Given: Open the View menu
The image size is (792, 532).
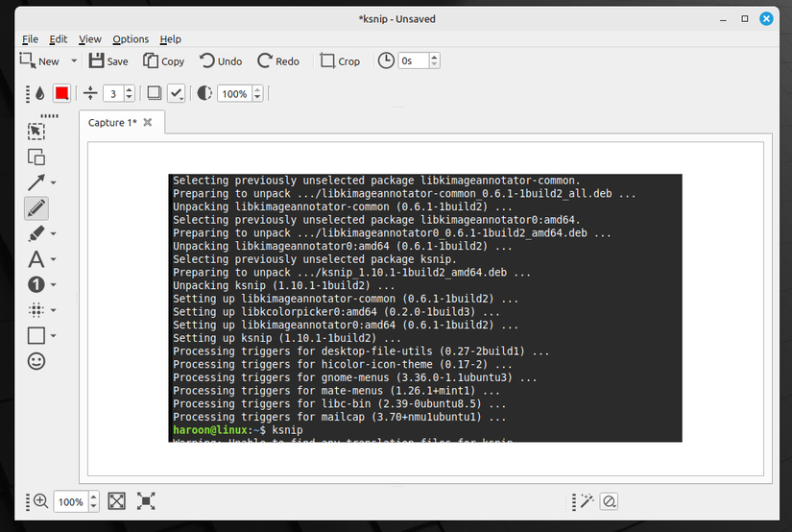Looking at the screenshot, I should coord(90,39).
